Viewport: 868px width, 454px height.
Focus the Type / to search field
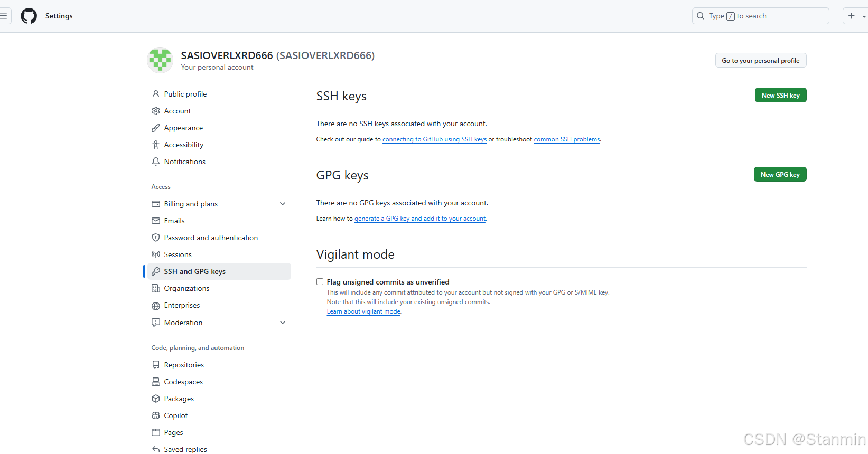pos(761,16)
